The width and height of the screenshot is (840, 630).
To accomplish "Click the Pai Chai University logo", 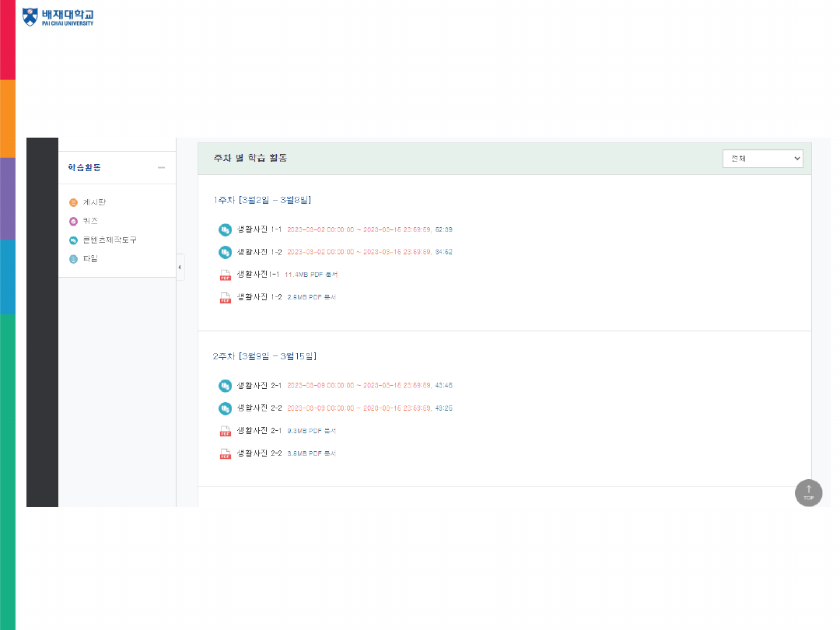I will pos(58,16).
